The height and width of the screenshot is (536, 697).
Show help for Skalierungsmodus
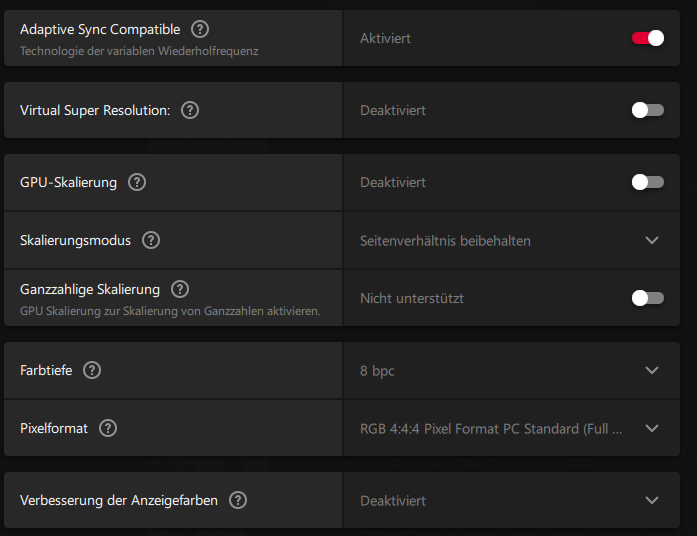click(x=151, y=240)
